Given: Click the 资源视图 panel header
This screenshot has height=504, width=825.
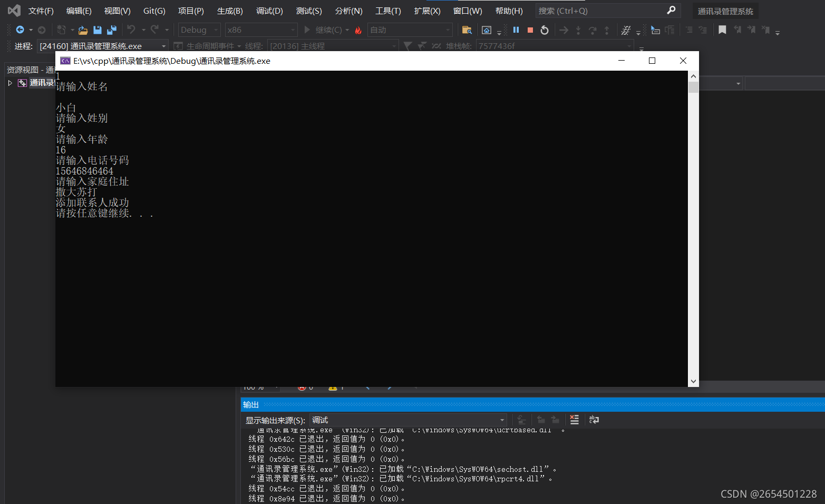Looking at the screenshot, I should [x=31, y=70].
